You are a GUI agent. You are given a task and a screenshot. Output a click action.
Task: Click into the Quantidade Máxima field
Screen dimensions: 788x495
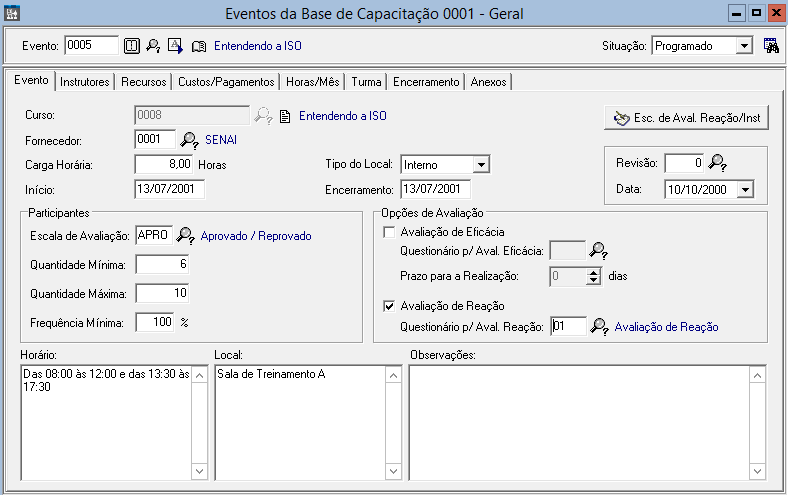coord(161,293)
